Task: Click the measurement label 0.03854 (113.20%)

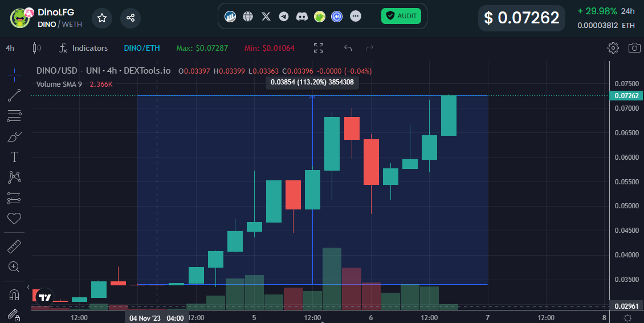Action: [312, 82]
